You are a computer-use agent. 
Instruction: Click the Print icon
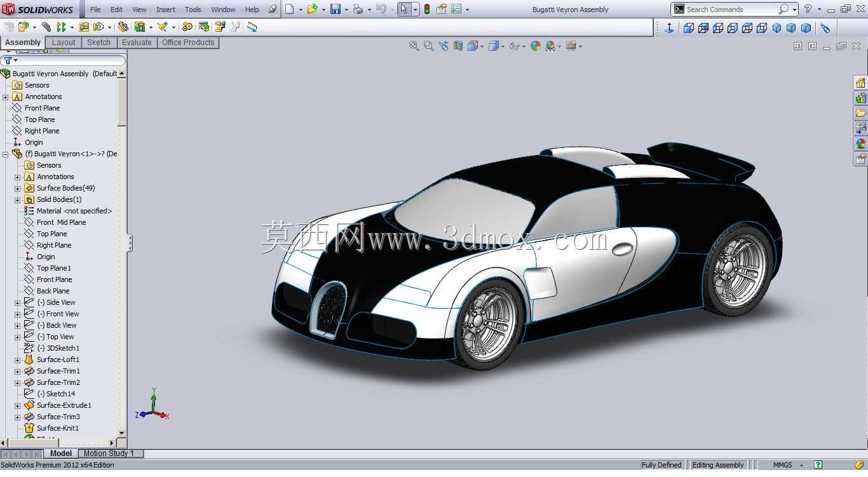(x=358, y=9)
